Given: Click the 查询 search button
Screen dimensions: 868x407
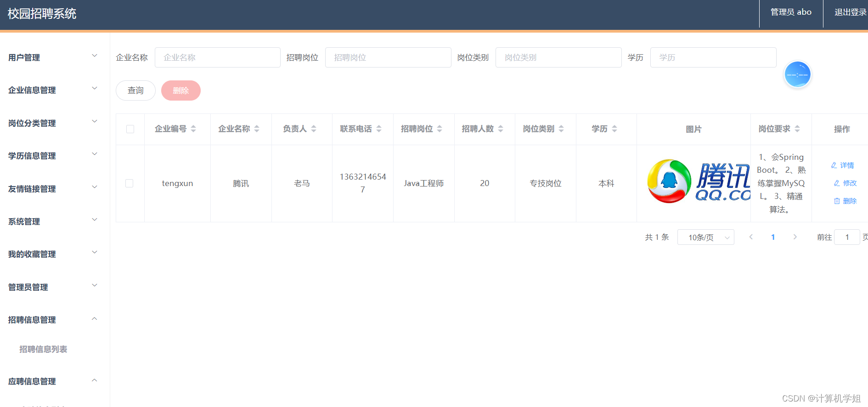Looking at the screenshot, I should tap(135, 90).
